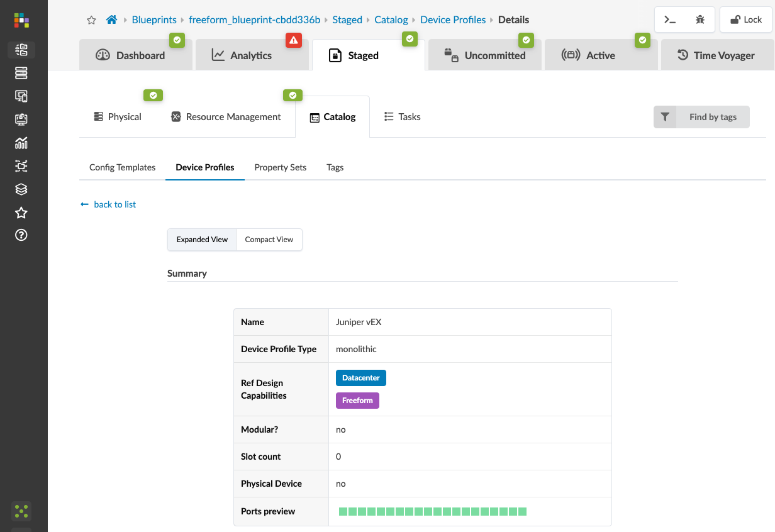Switch to Compact View
This screenshot has width=775, height=532.
click(269, 240)
